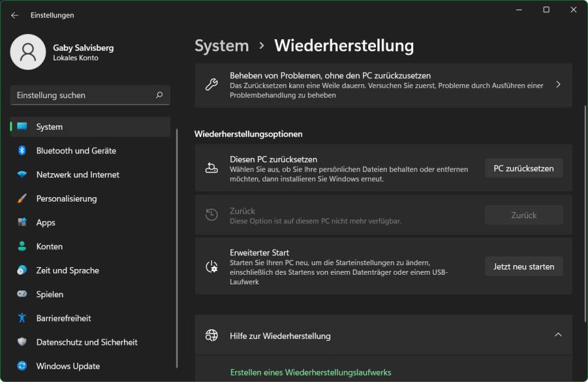The width and height of the screenshot is (588, 382).
Task: Click the Apps sidebar icon
Action: (22, 222)
